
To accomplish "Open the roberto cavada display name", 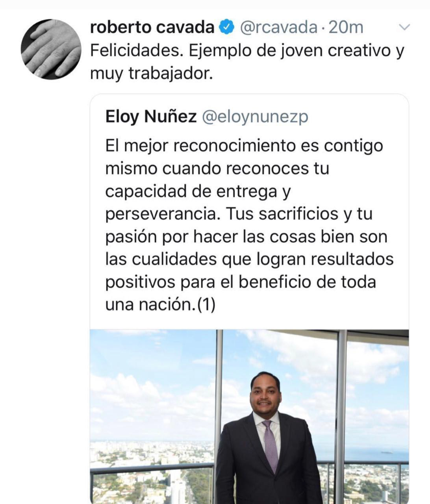I will tap(152, 27).
